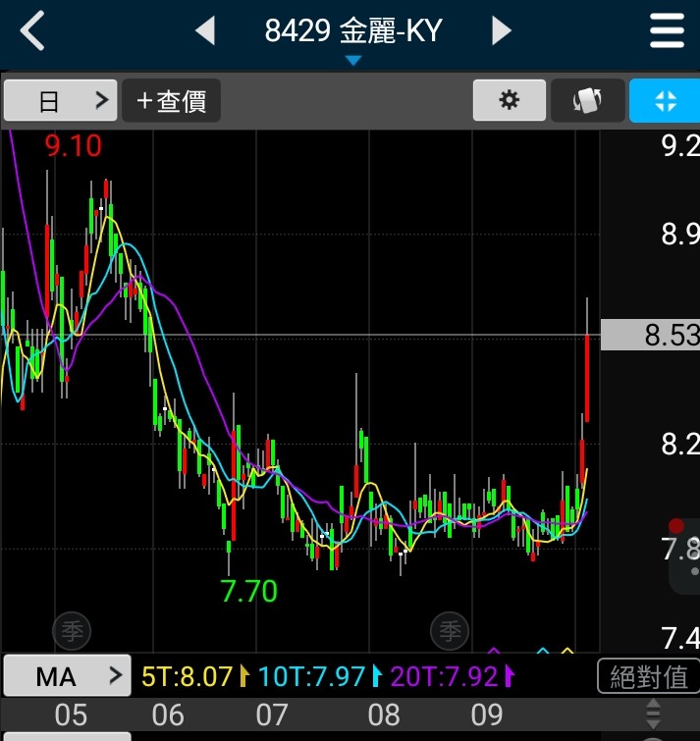This screenshot has height=741, width=700.
Task: Tap the 8.53 current price label
Action: point(650,335)
